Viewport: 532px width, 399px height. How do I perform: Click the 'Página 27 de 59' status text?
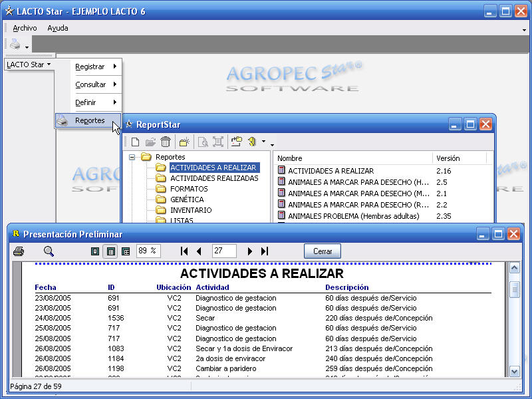(x=36, y=386)
